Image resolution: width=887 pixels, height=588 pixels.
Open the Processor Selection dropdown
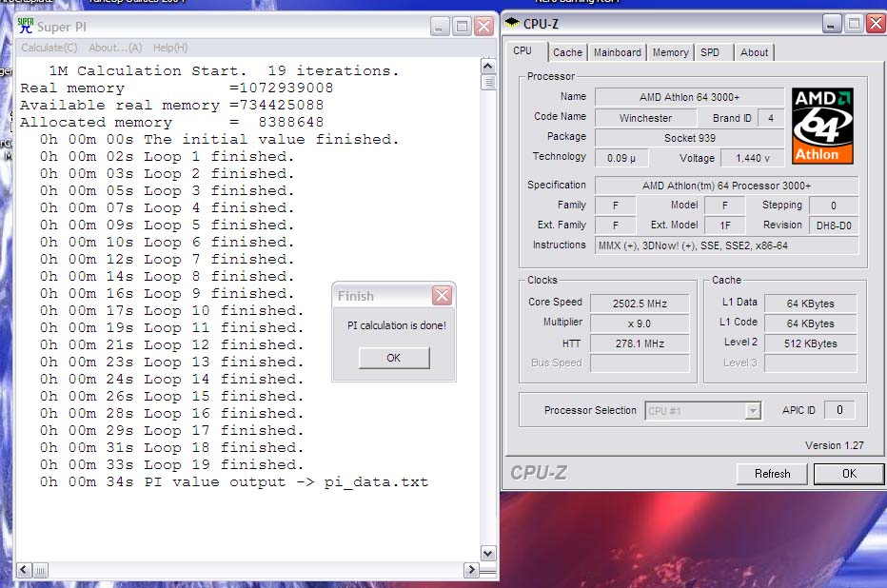point(753,411)
